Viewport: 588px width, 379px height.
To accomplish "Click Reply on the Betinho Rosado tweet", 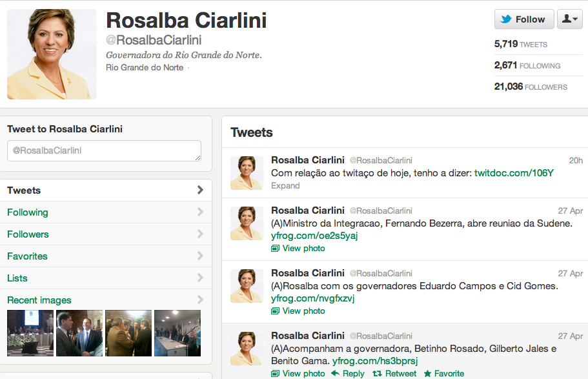I will pos(348,373).
